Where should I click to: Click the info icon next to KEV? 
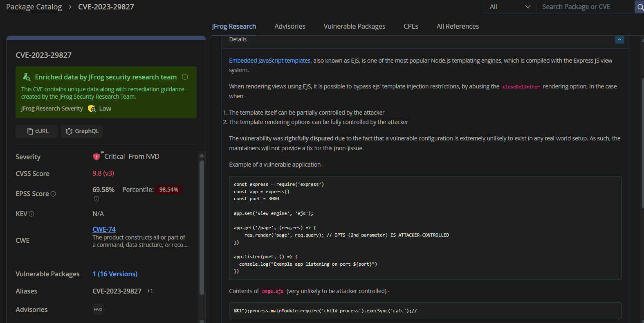click(x=31, y=214)
